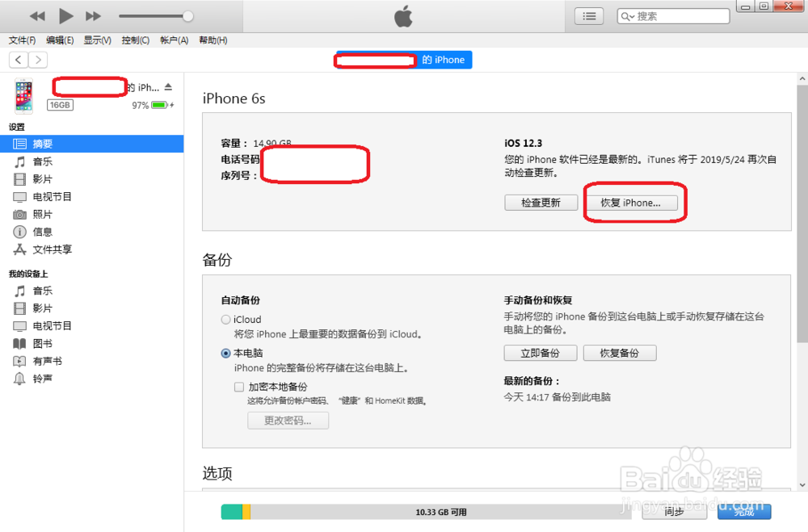Click the iOS 12.3 version text

tap(523, 143)
